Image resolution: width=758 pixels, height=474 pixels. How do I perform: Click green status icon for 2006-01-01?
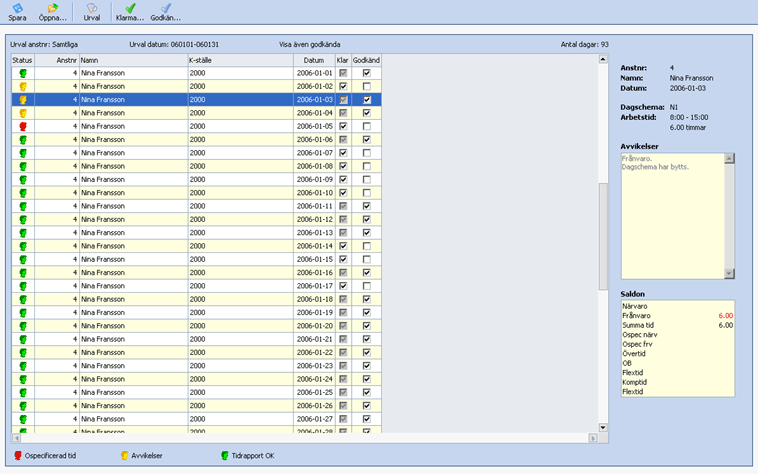(x=23, y=73)
